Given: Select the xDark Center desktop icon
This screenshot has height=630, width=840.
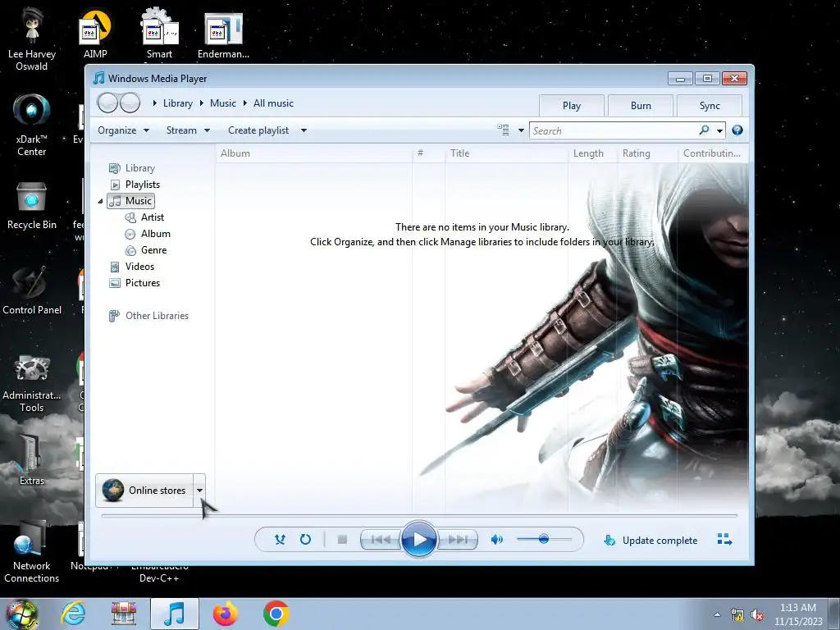Looking at the screenshot, I should [x=32, y=125].
